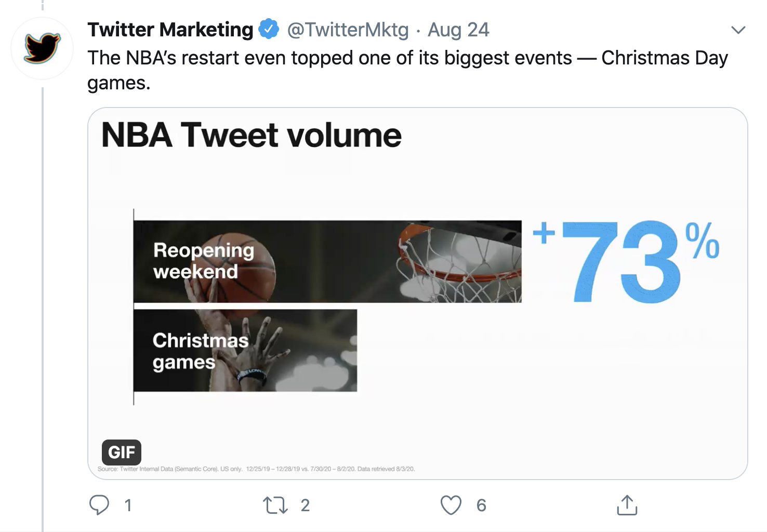Image resolution: width=767 pixels, height=532 pixels.
Task: Click the blue verified badge
Action: (x=269, y=29)
